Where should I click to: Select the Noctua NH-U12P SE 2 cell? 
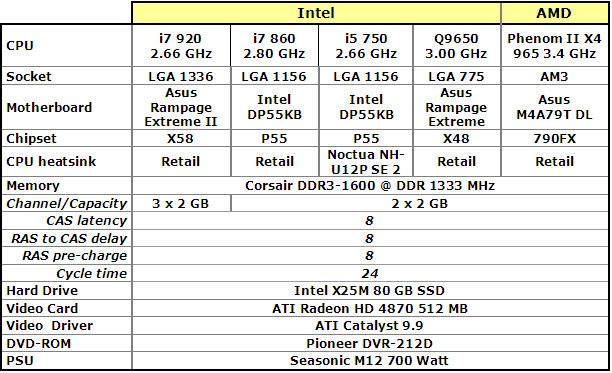coord(366,162)
